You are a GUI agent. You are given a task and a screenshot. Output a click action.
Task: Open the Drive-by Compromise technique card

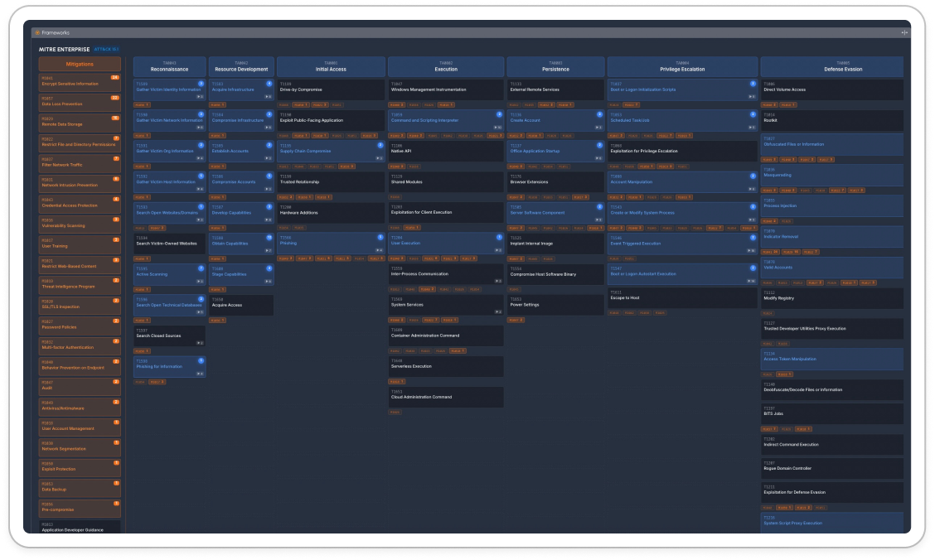click(x=331, y=87)
